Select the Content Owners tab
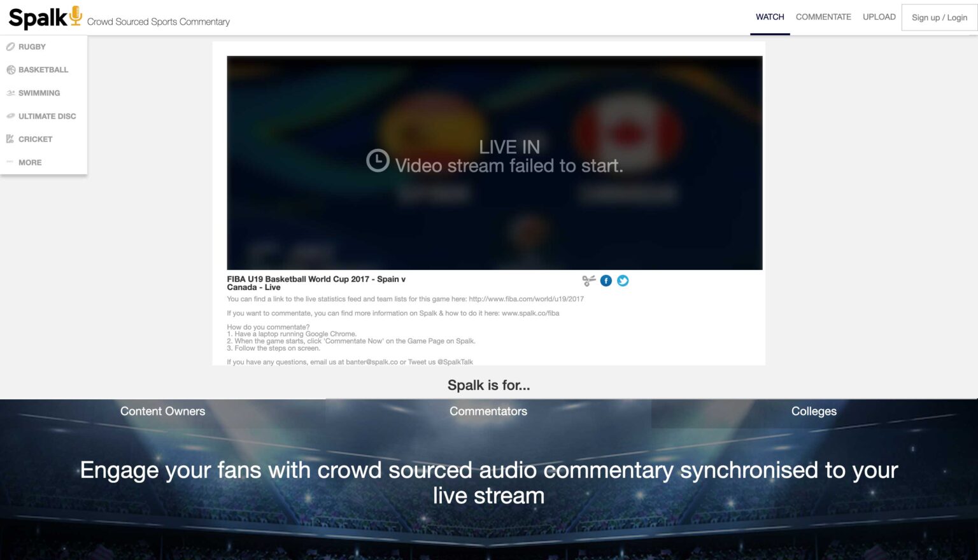 (163, 411)
